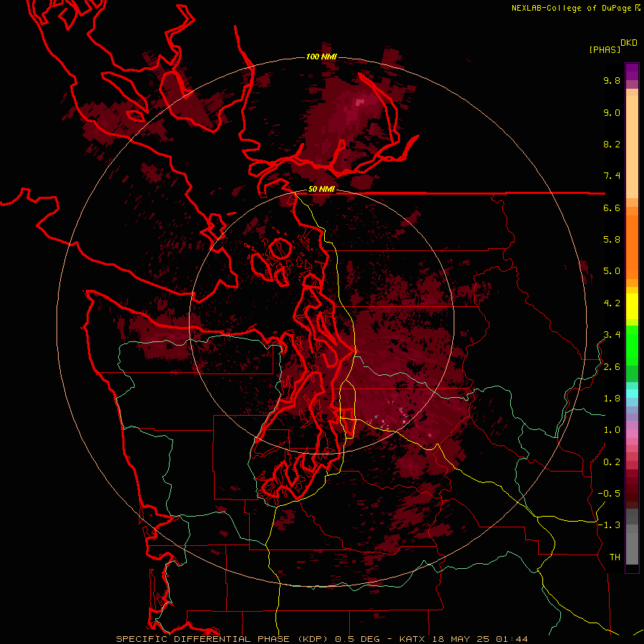Click the KATX 18 MAY 25 01:44 timestamp
Image resolution: width=644 pixels, height=644 pixels.
(463, 639)
